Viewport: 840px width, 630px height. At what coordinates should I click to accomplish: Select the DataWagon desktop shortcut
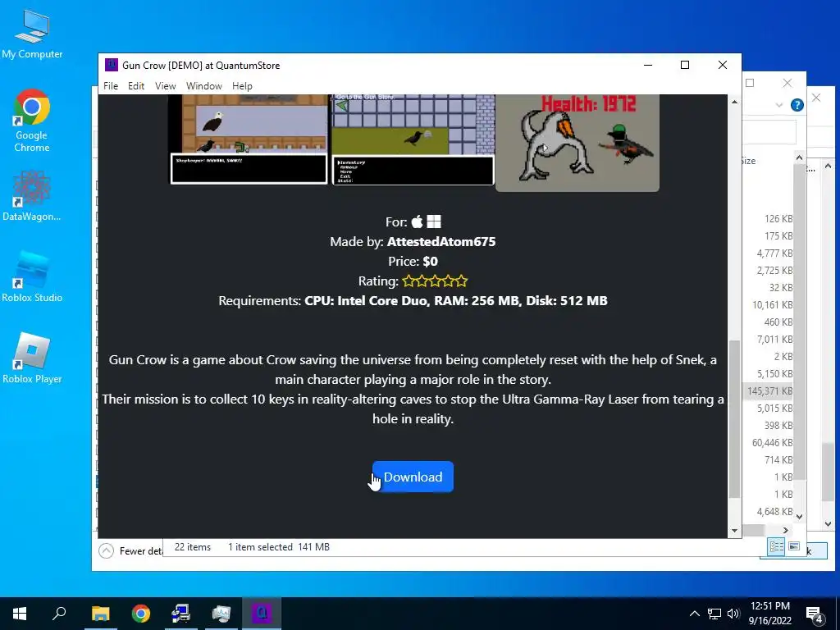click(32, 195)
